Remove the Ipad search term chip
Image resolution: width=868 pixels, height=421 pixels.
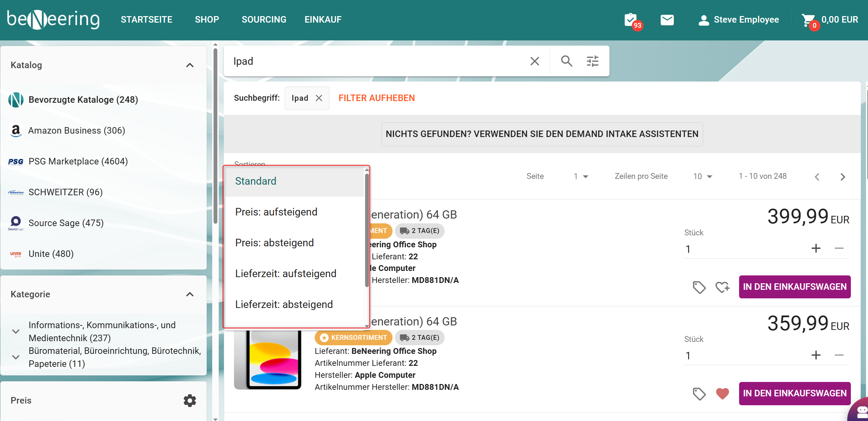[x=319, y=98]
